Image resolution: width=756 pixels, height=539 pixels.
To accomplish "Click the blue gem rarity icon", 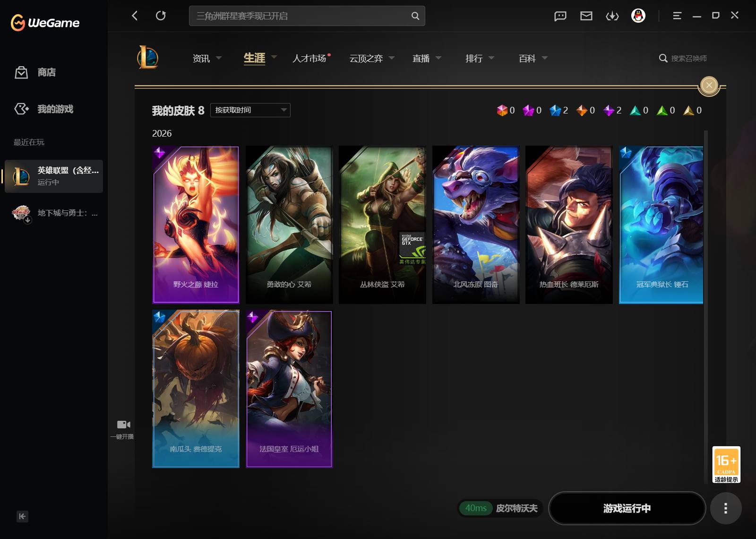I will point(555,111).
